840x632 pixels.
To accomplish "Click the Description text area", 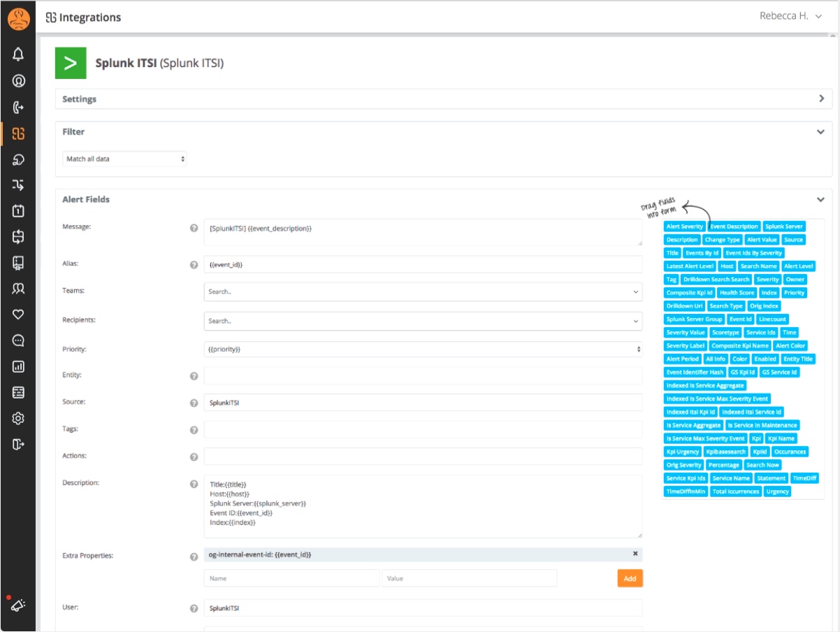I will [x=423, y=506].
